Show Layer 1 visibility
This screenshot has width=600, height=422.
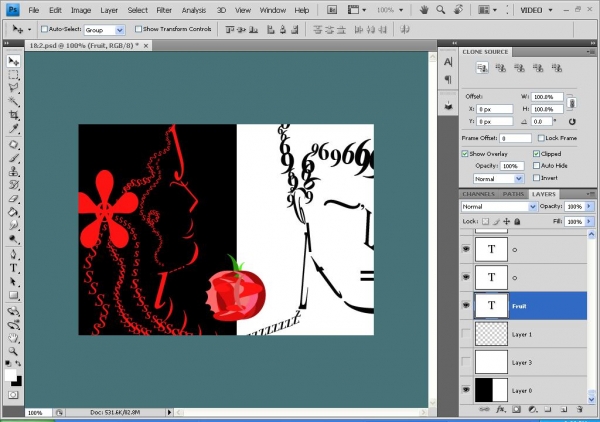[x=466, y=334]
